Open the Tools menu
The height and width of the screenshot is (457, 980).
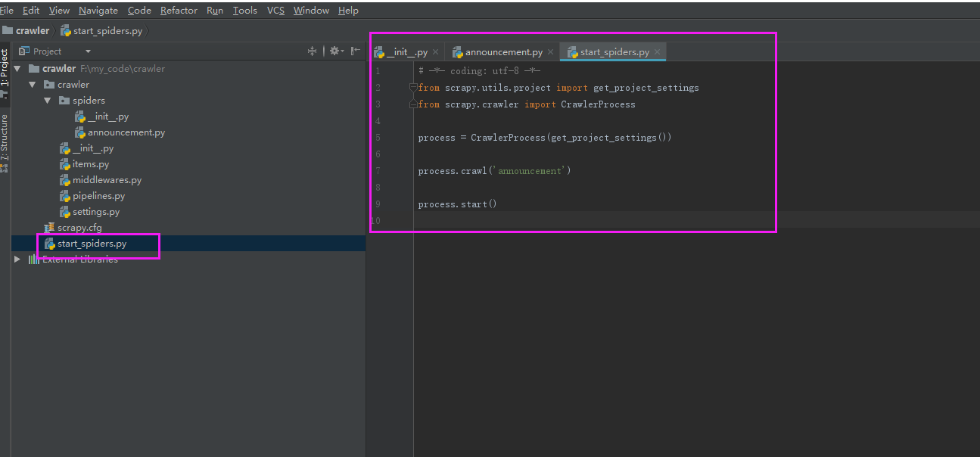[245, 11]
